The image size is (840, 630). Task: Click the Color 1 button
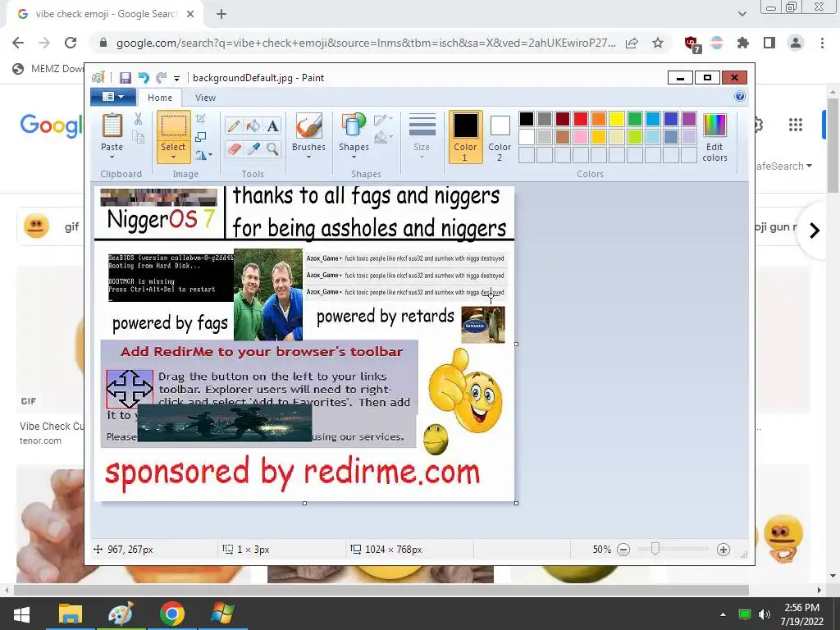(x=465, y=137)
